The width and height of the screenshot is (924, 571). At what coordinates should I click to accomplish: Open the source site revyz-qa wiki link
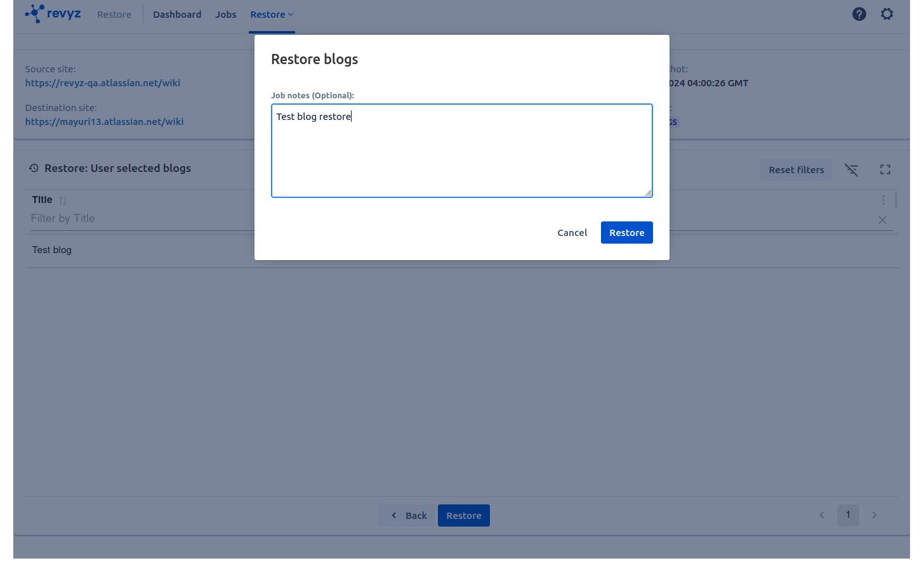103,83
